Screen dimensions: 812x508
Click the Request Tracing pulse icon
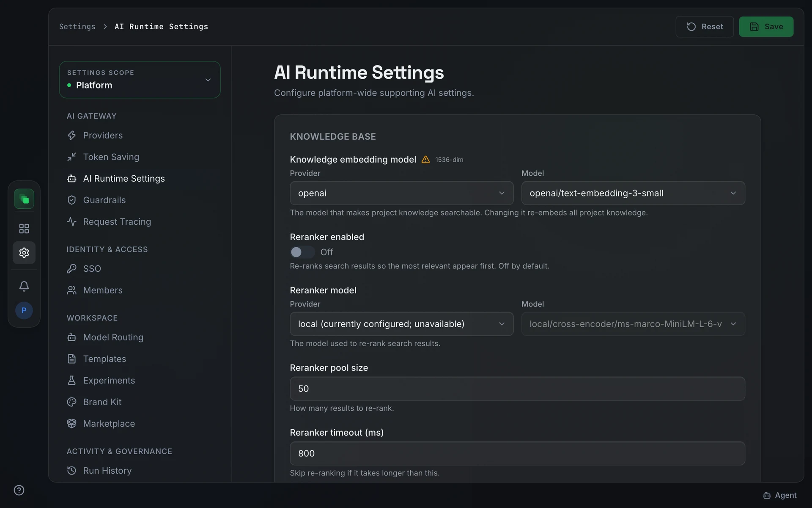(72, 222)
